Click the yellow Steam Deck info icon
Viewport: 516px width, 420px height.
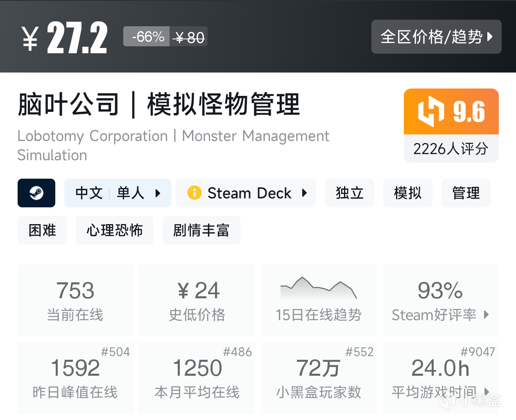pos(194,193)
